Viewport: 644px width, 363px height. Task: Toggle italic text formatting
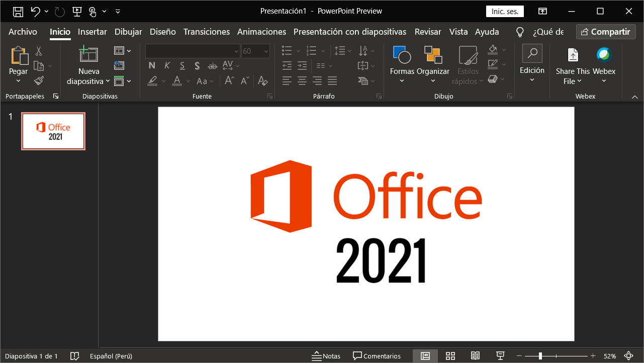(x=167, y=66)
